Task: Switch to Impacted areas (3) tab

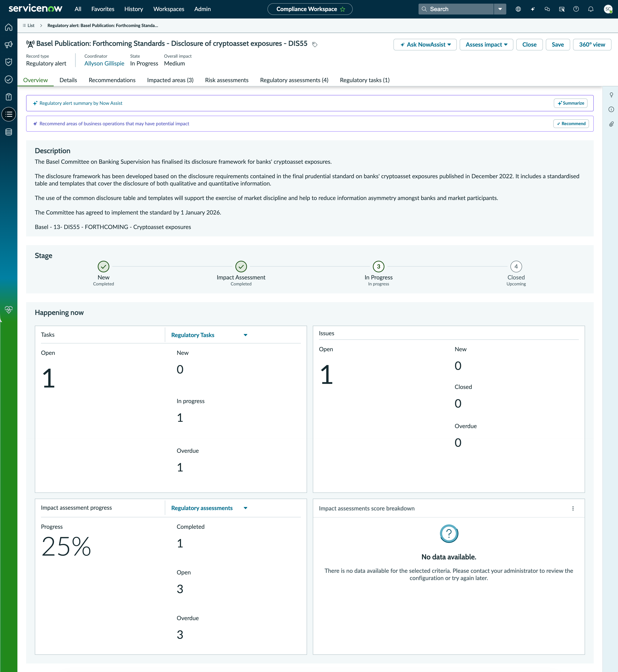Action: [170, 80]
